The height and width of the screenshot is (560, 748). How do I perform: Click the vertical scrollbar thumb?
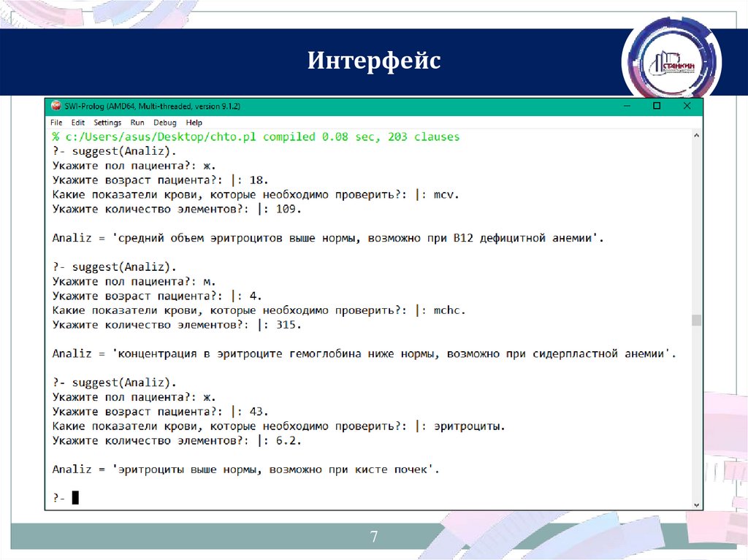(696, 320)
